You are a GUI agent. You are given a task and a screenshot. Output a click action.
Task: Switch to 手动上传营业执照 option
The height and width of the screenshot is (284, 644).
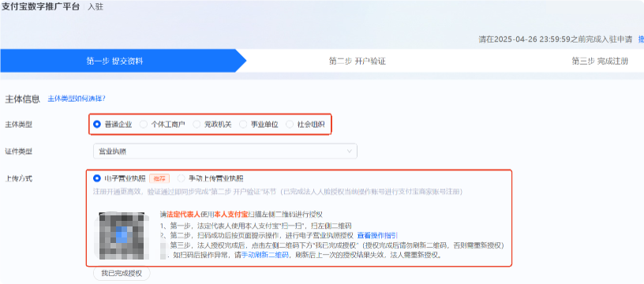coord(211,178)
